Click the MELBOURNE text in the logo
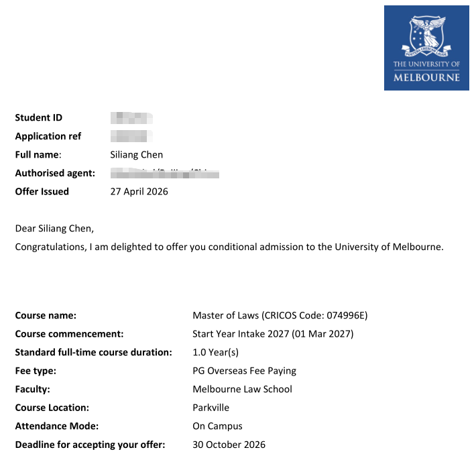476x460 pixels. pyautogui.click(x=426, y=77)
